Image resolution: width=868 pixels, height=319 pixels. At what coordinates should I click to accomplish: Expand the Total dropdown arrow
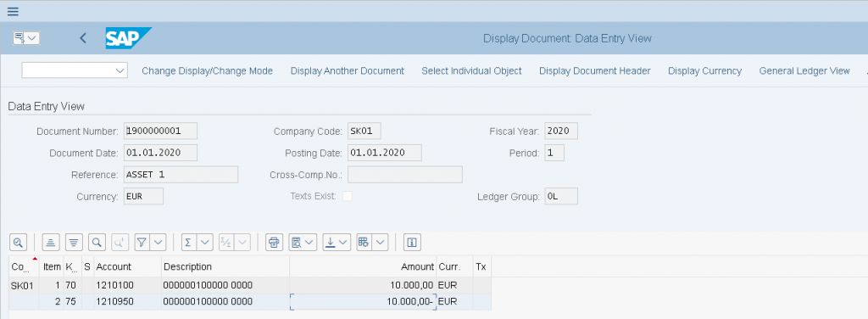click(205, 242)
